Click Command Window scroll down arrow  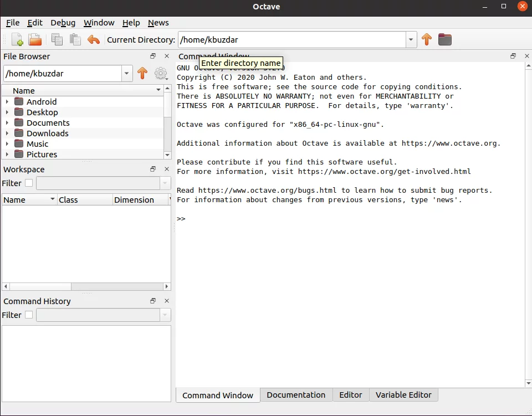[528, 383]
